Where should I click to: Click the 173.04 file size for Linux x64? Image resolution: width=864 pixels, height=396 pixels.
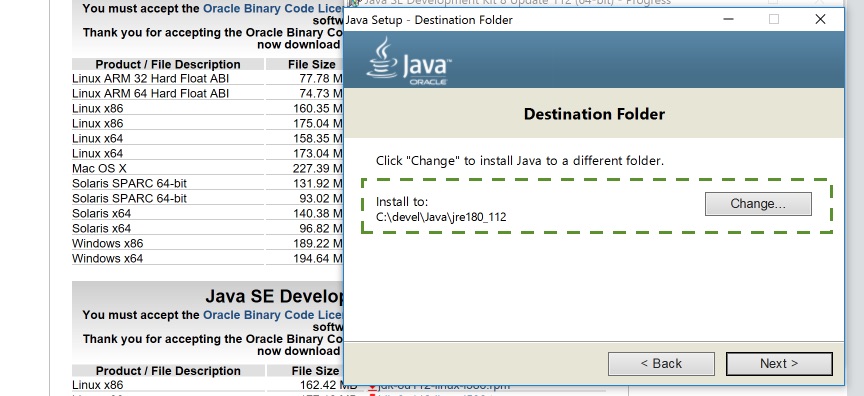[x=318, y=153]
